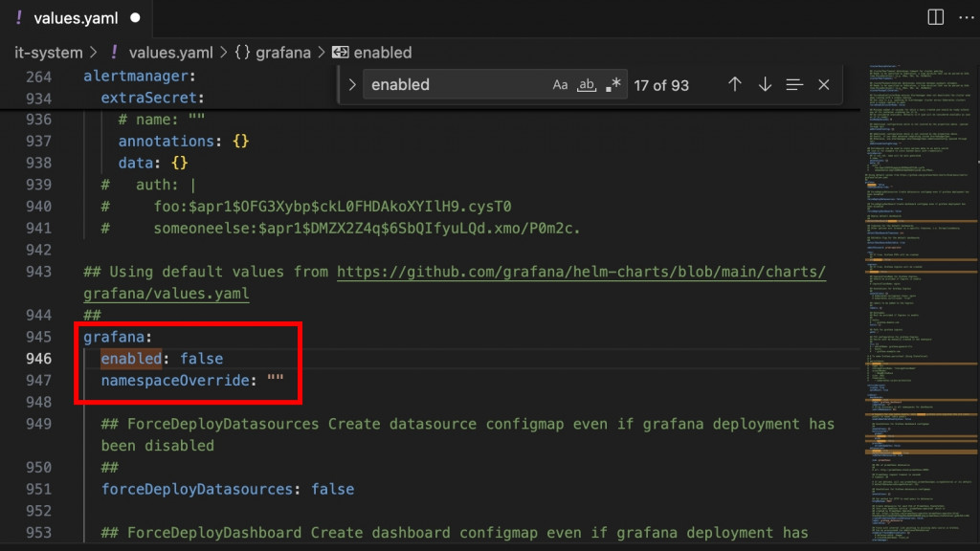980x551 pixels.
Task: Click the 'namespaceOverride' key
Action: 175,381
